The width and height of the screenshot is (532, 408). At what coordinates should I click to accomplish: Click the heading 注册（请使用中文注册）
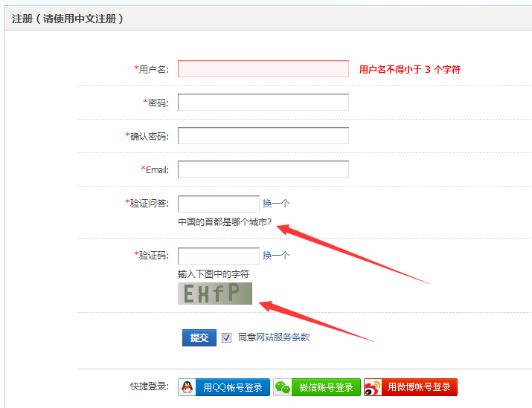(67, 19)
